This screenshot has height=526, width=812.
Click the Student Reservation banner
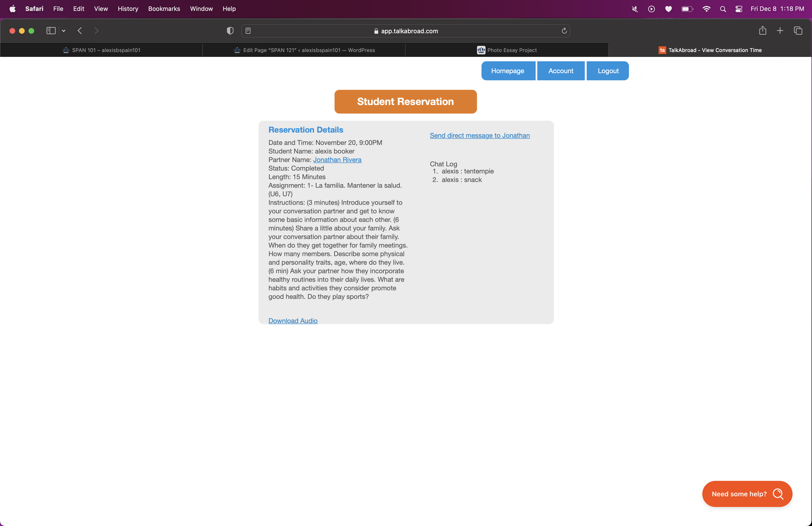click(405, 101)
